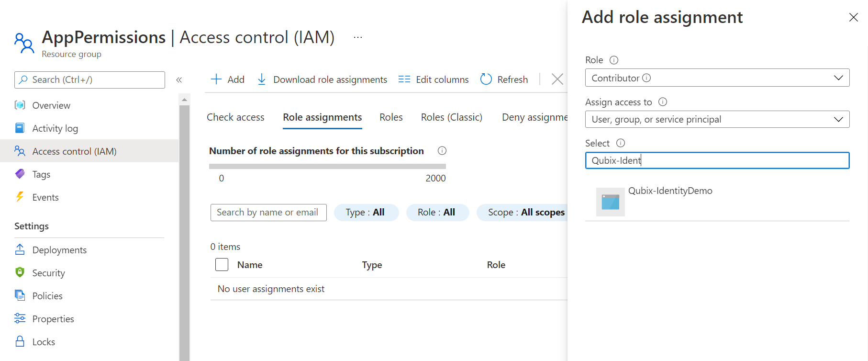Open Tags in the sidebar
868x361 pixels.
[x=89, y=174]
